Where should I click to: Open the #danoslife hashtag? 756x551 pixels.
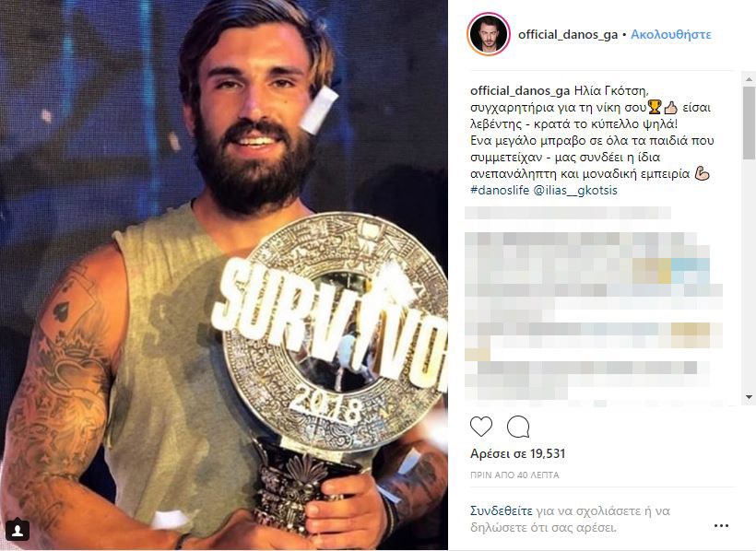pyautogui.click(x=500, y=190)
